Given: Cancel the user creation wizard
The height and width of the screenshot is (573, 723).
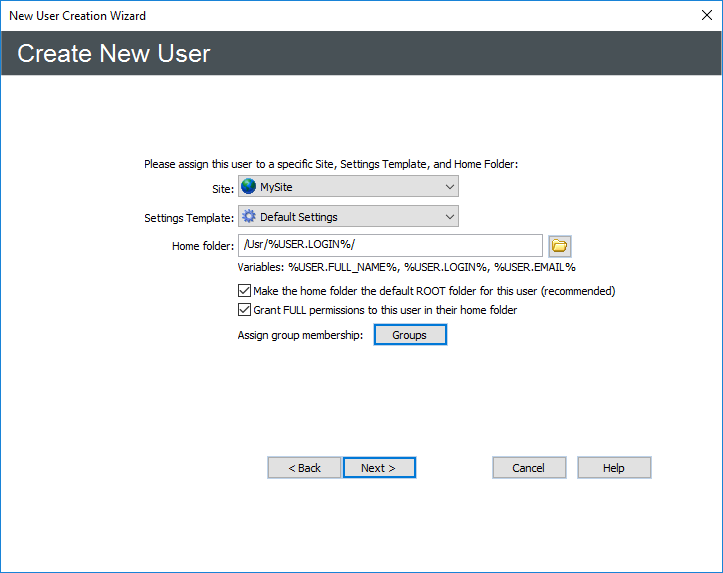Looking at the screenshot, I should tap(529, 468).
